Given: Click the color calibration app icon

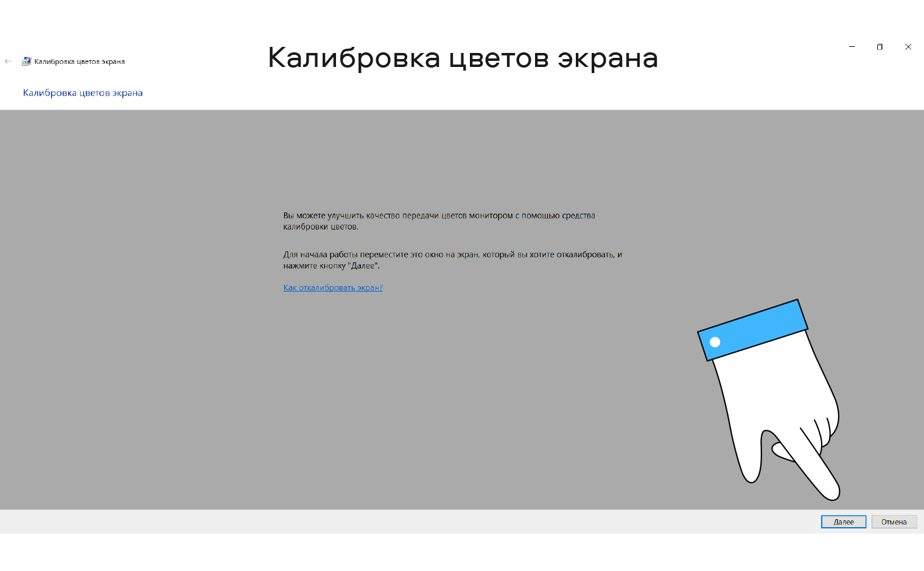Looking at the screenshot, I should click(26, 61).
